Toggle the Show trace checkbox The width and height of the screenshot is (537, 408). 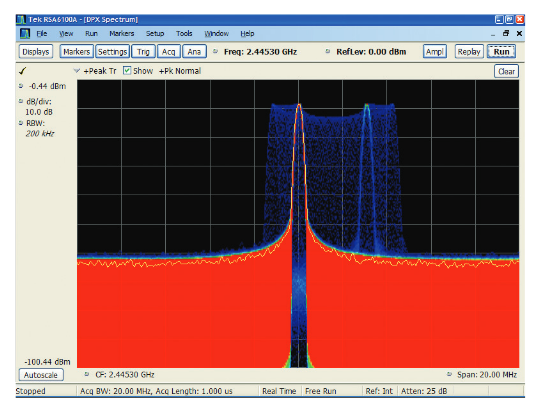[x=127, y=71]
